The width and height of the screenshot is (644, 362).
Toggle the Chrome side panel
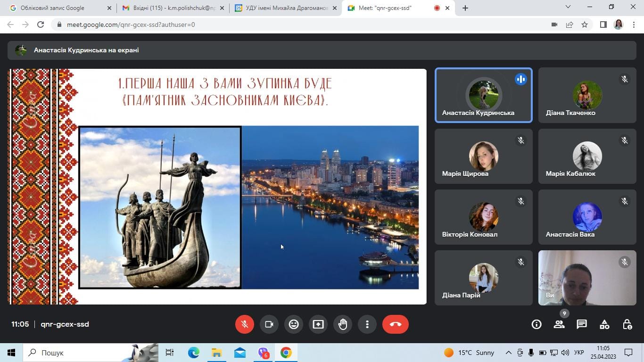pos(603,25)
